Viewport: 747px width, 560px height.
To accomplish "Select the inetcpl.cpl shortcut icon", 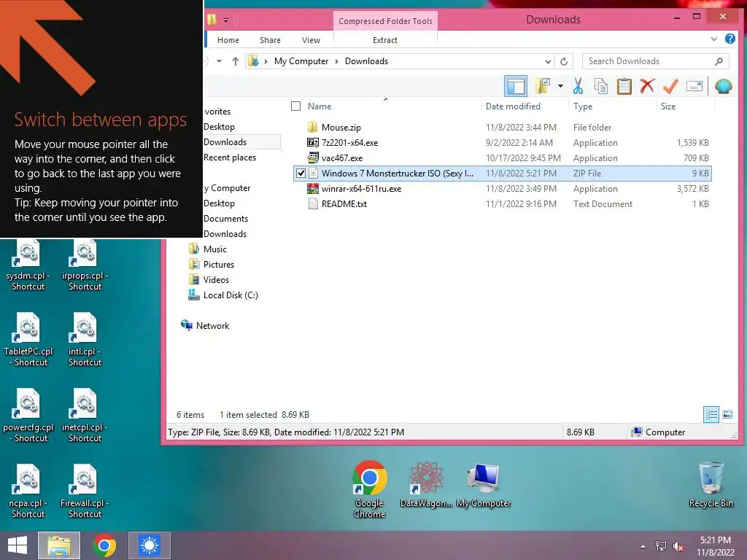I will (85, 415).
